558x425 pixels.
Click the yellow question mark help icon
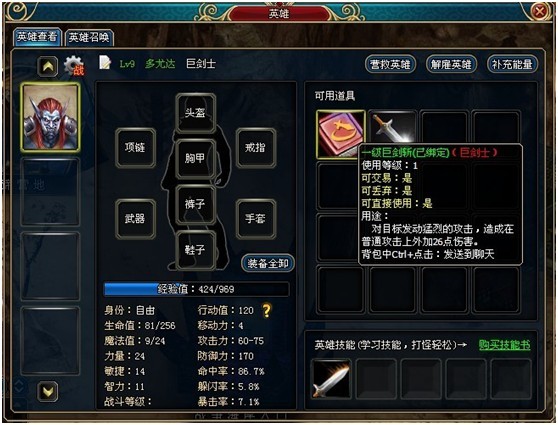pyautogui.click(x=266, y=310)
